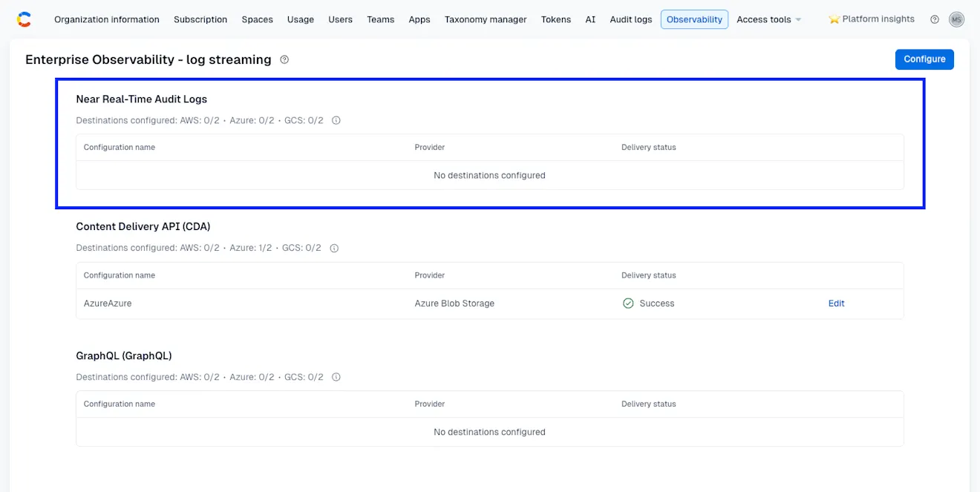Open the Teams tab
Image resolution: width=980 pixels, height=492 pixels.
381,19
